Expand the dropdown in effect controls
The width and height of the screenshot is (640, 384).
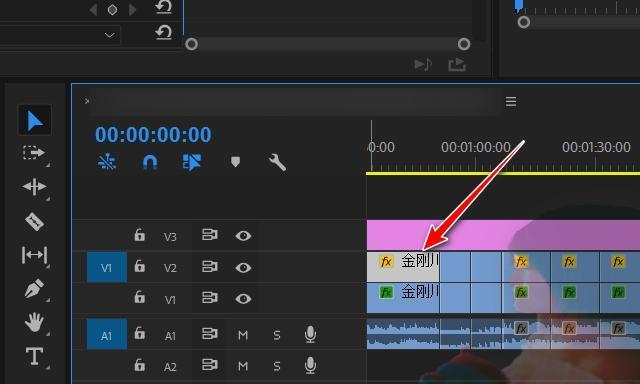coord(109,35)
